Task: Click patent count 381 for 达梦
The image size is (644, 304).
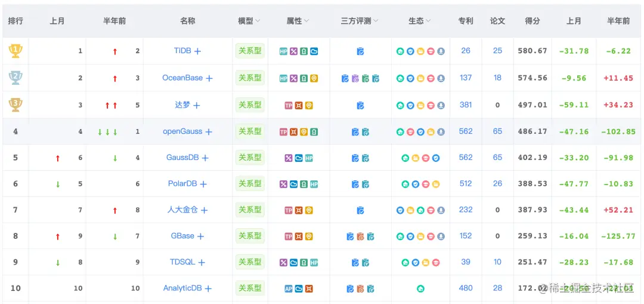Action: click(466, 105)
